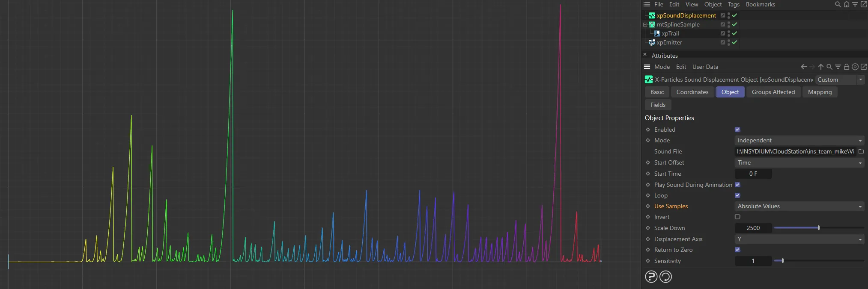This screenshot has height=289, width=868.
Task: Collapse the mtSplineSample tree node
Action: point(645,24)
